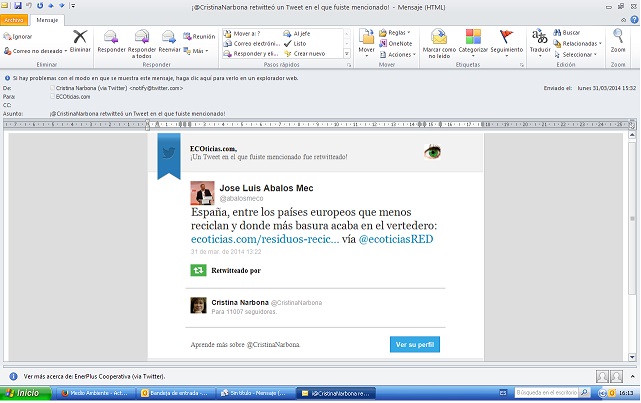Select the 'Correo electróni...' quick step
The image size is (641, 403).
click(252, 43)
